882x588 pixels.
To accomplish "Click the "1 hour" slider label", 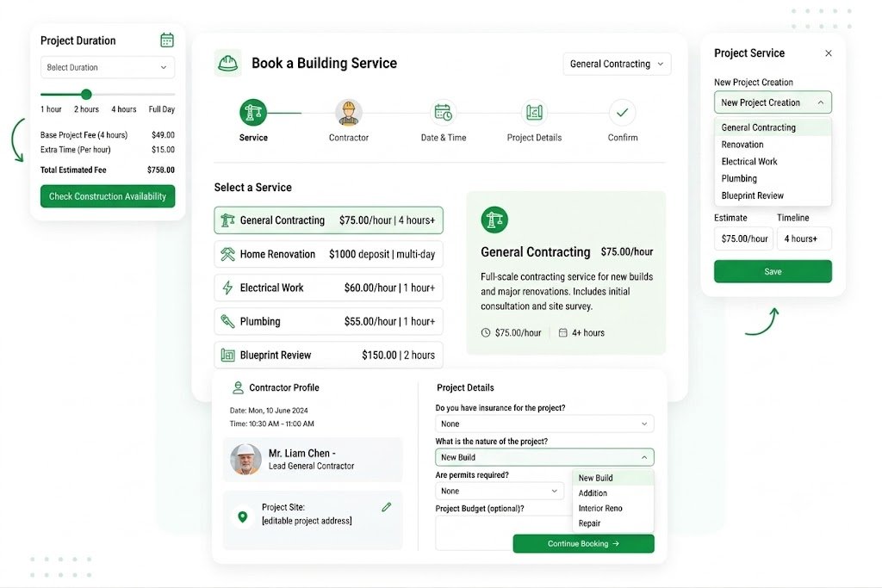I will (51, 109).
